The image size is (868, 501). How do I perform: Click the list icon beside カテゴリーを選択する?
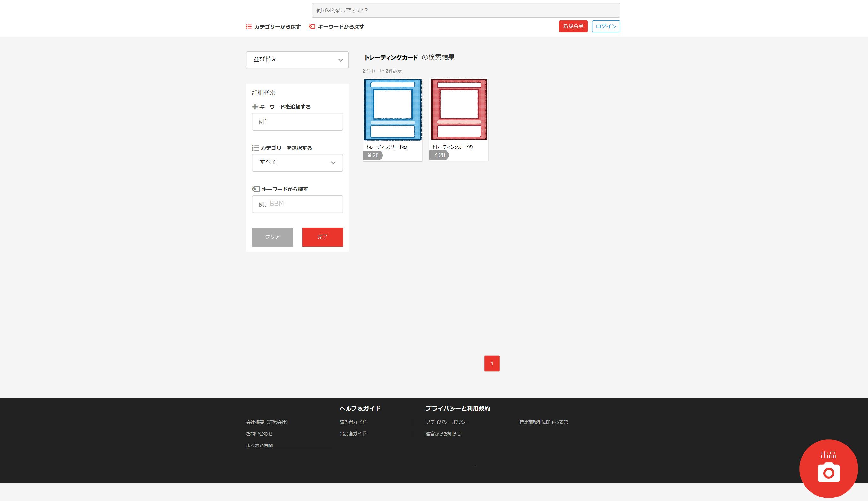255,148
